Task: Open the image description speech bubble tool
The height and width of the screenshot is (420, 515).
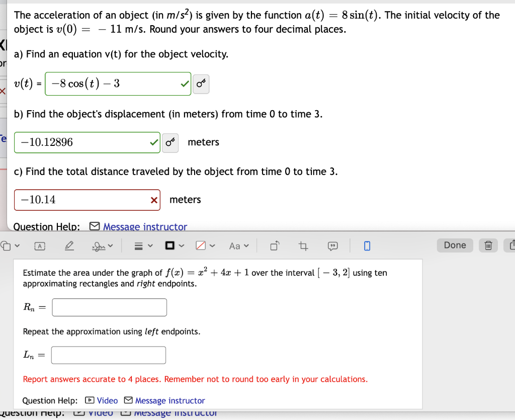Action: click(332, 246)
